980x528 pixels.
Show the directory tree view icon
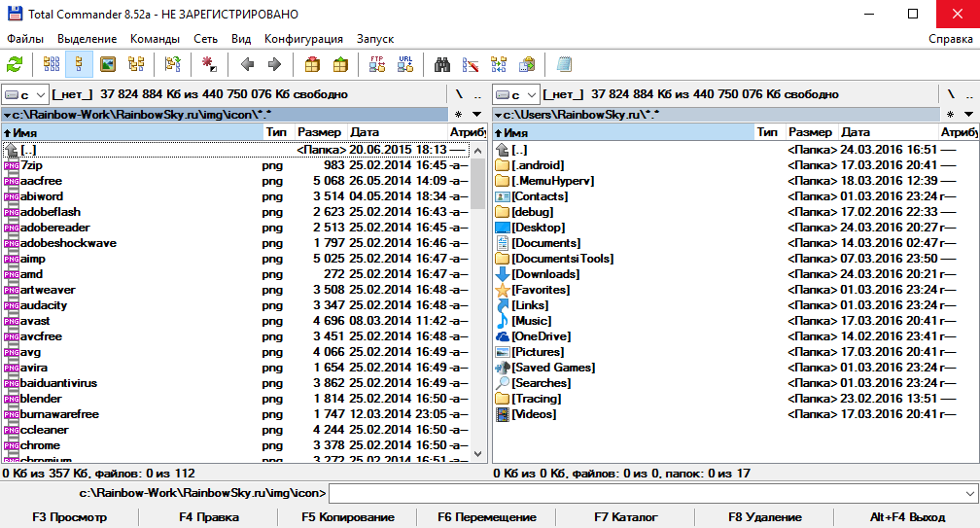136,64
